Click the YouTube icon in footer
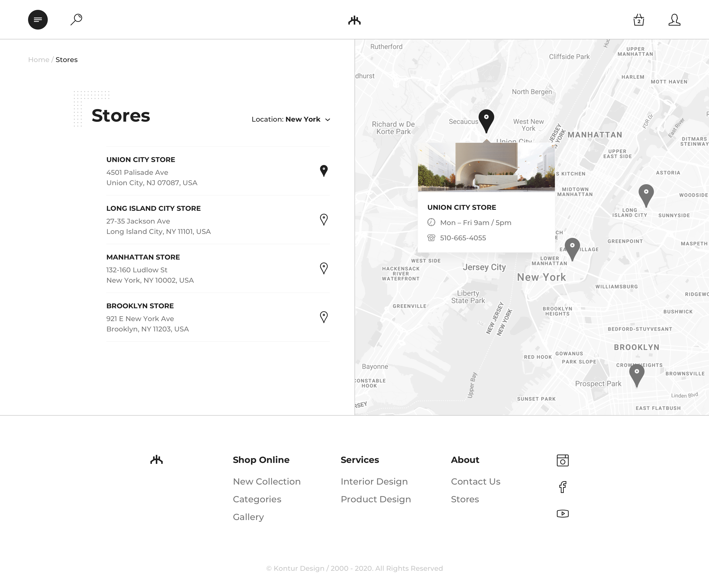This screenshot has width=709, height=588. point(563,514)
